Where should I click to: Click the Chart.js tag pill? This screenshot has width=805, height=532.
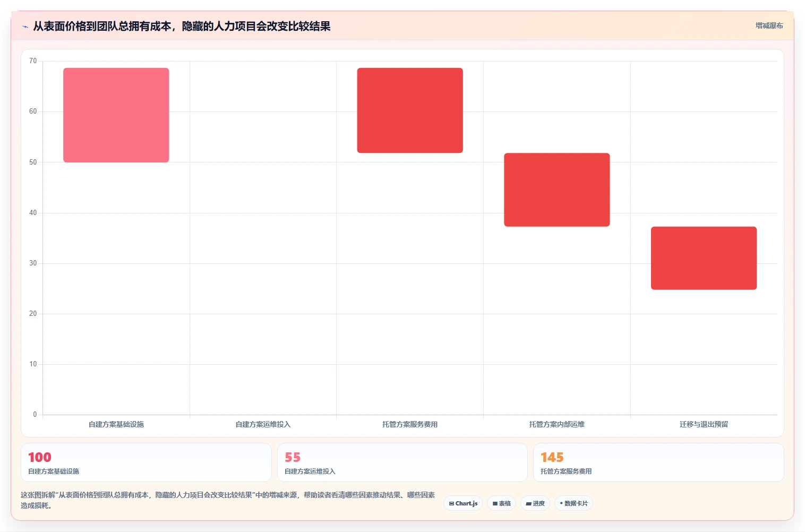pos(463,503)
